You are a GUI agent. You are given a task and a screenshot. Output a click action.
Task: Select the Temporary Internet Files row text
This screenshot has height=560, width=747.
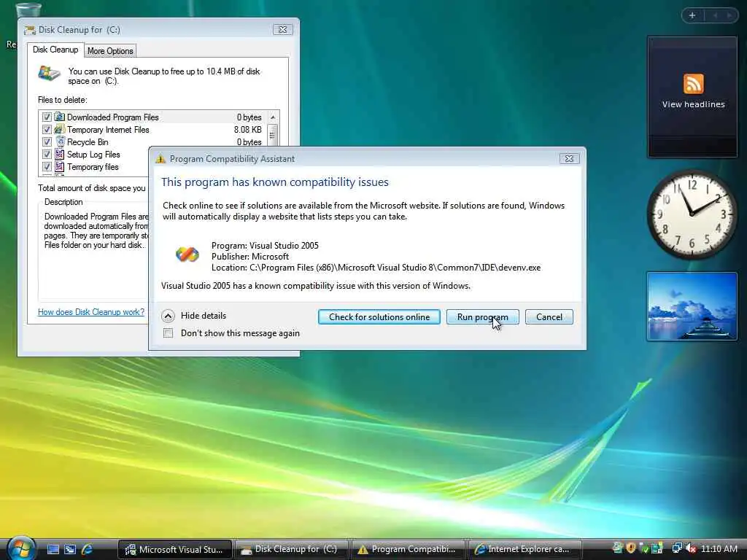(108, 130)
